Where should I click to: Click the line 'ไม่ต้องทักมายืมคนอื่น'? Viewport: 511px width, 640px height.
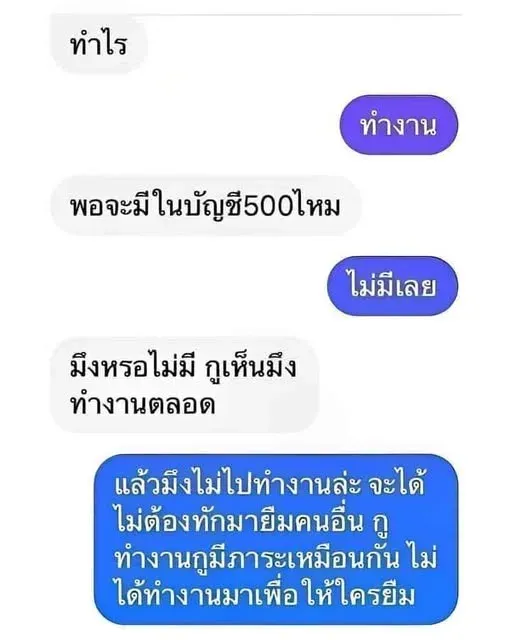(239, 522)
